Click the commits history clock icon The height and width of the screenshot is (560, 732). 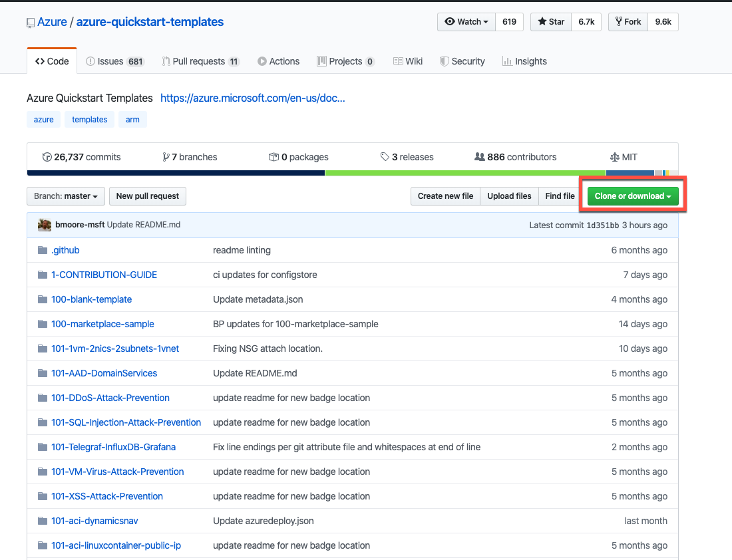[x=47, y=157]
